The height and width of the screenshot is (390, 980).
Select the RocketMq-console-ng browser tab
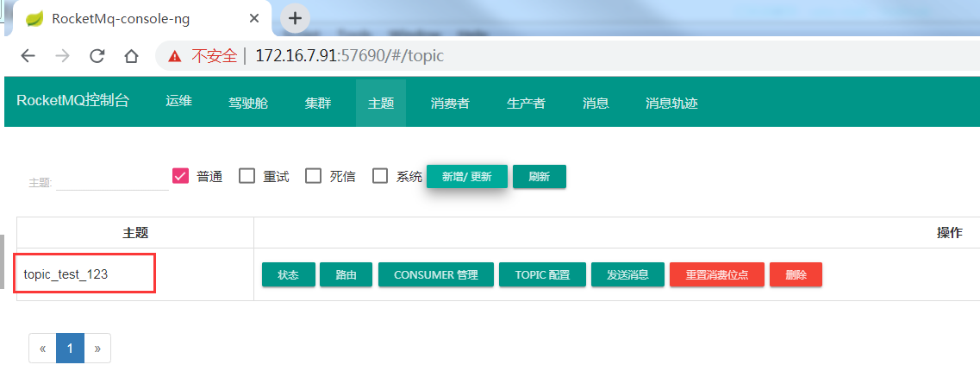point(142,18)
